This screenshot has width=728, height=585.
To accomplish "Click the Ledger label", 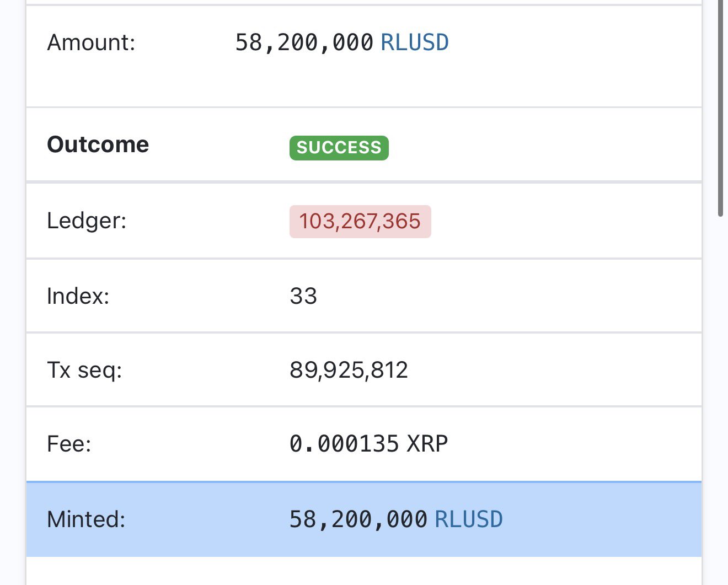I will 87,221.
